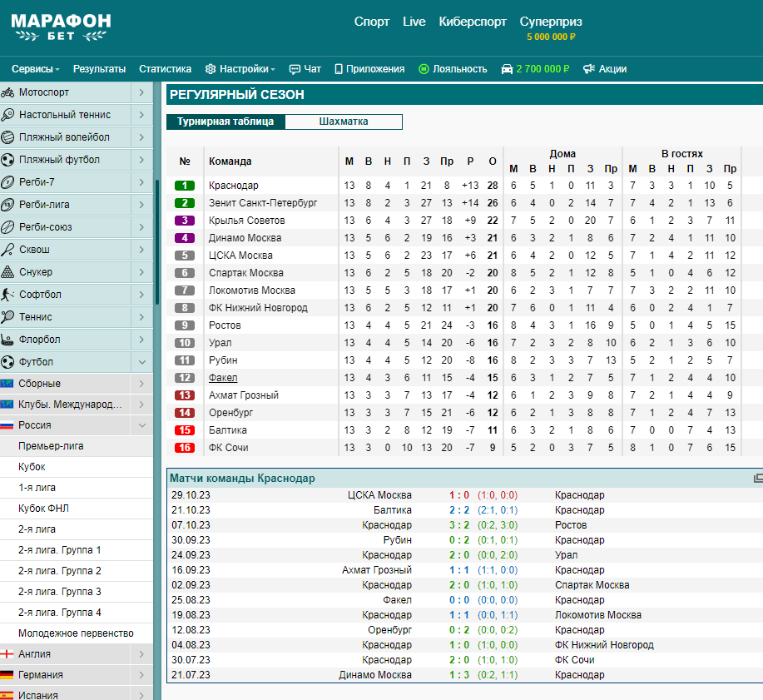Open the Статистика page

coord(165,69)
